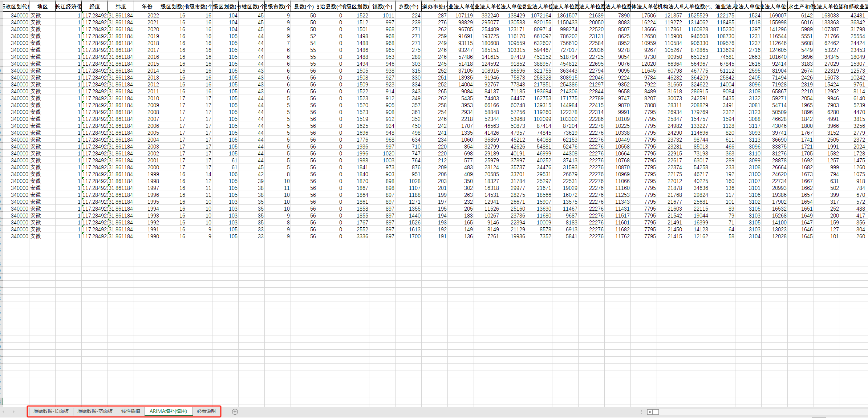
Task: Switch to the 原始数据-长面板 sheet tab
Action: (x=51, y=411)
